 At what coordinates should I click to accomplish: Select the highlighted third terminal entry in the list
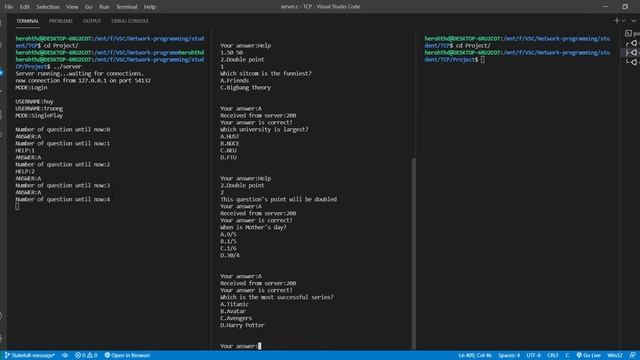[632, 52]
